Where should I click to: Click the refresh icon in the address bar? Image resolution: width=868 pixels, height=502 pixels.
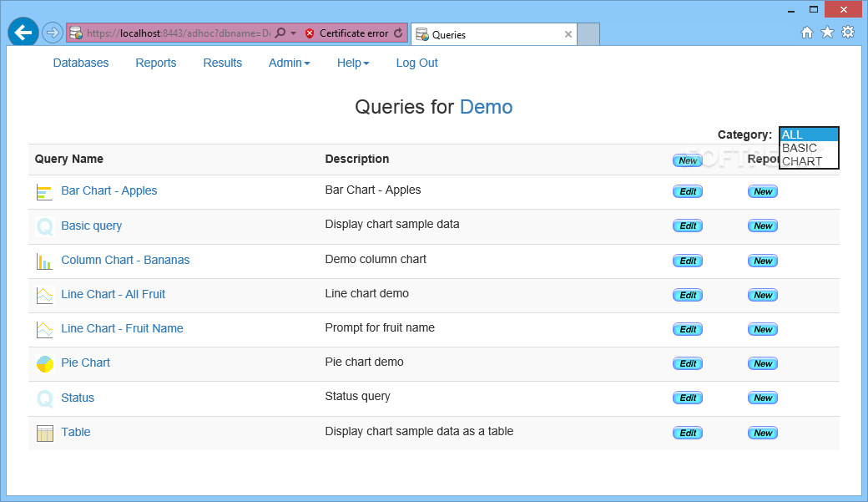pos(398,33)
